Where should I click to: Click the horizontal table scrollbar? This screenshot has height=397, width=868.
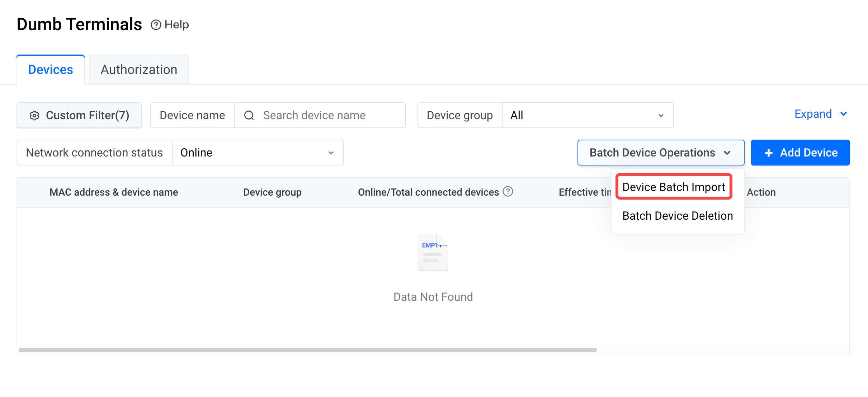point(307,350)
